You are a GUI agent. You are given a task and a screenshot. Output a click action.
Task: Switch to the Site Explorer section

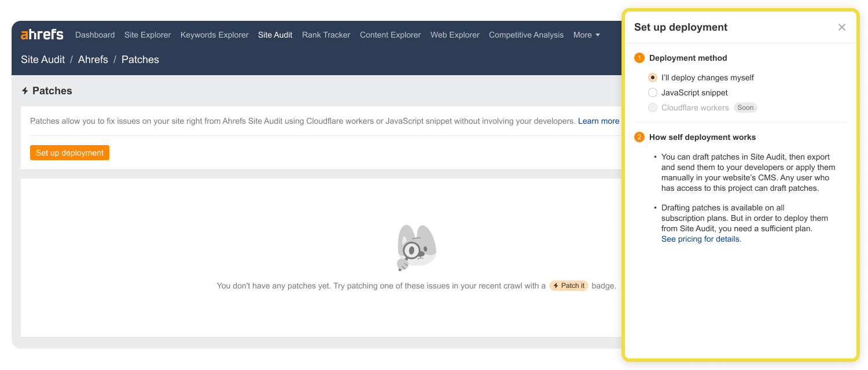(147, 35)
